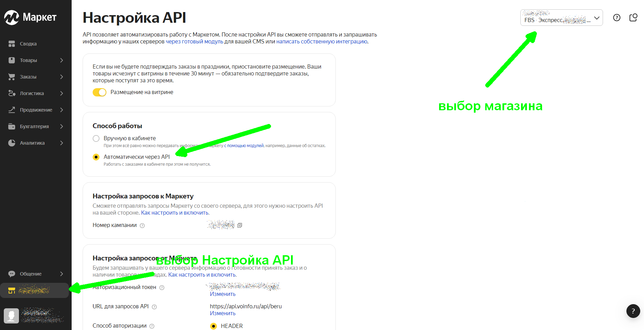Show hint for URL для запросов API
The image size is (644, 330).
pyautogui.click(x=154, y=307)
